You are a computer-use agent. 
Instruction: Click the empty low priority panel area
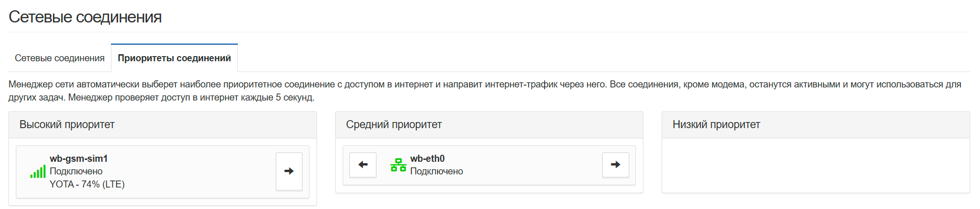(x=815, y=165)
